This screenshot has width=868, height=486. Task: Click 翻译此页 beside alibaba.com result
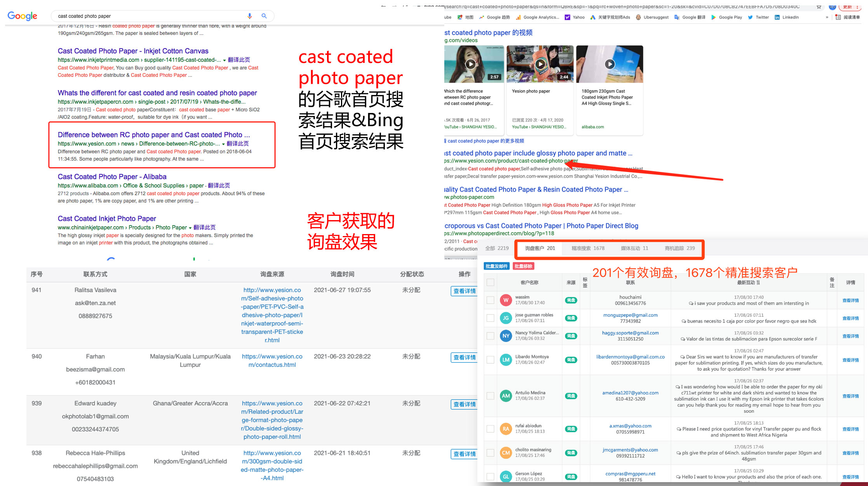click(x=219, y=186)
